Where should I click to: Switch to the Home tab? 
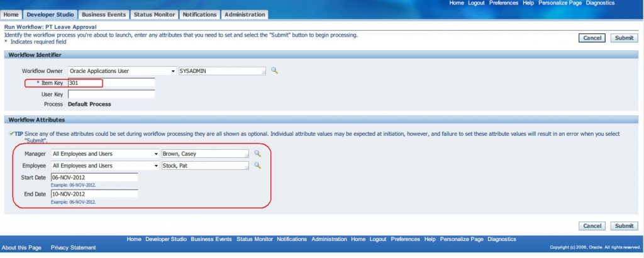tap(11, 14)
